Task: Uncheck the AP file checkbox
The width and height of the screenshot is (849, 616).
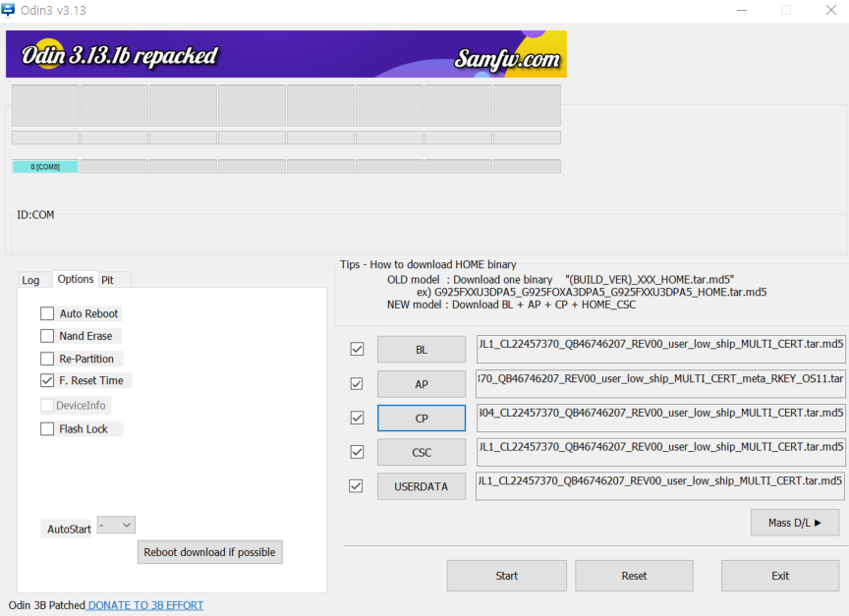Action: click(357, 384)
